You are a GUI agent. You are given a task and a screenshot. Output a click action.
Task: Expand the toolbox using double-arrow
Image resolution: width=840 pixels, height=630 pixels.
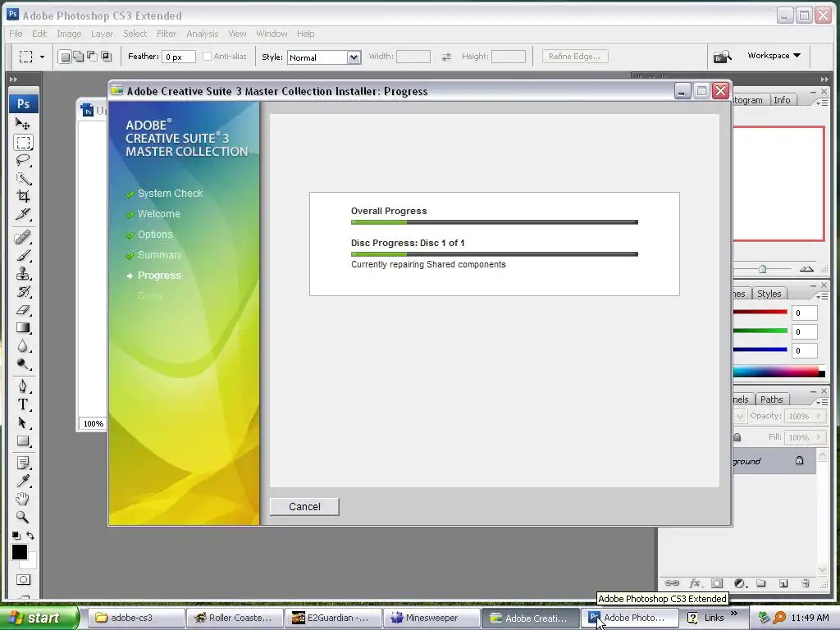click(13, 79)
